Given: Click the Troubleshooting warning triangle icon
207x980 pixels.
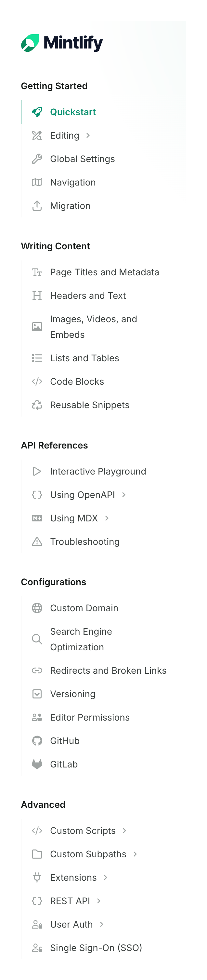Looking at the screenshot, I should [x=37, y=541].
